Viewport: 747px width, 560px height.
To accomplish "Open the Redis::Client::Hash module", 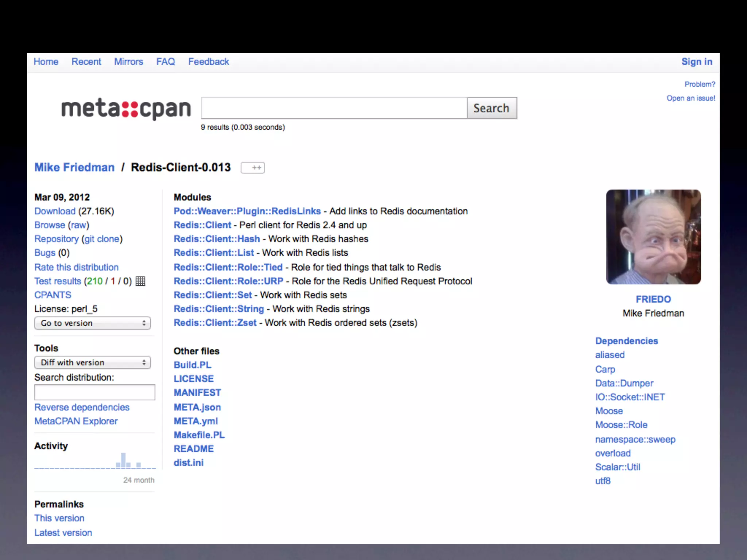I will (217, 239).
